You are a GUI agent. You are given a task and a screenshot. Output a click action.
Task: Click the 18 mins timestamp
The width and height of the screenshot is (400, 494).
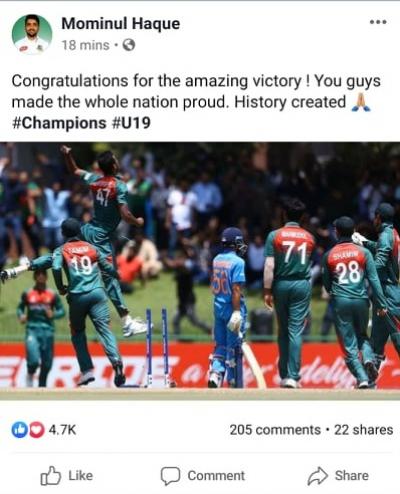tap(86, 45)
